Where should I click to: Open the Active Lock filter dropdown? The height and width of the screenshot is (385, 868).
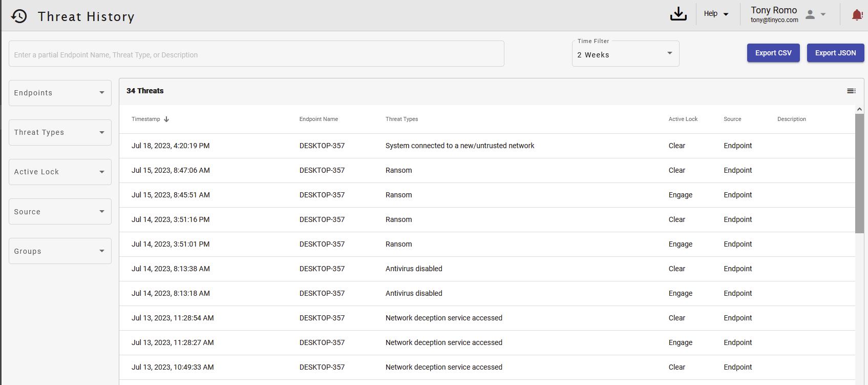60,172
